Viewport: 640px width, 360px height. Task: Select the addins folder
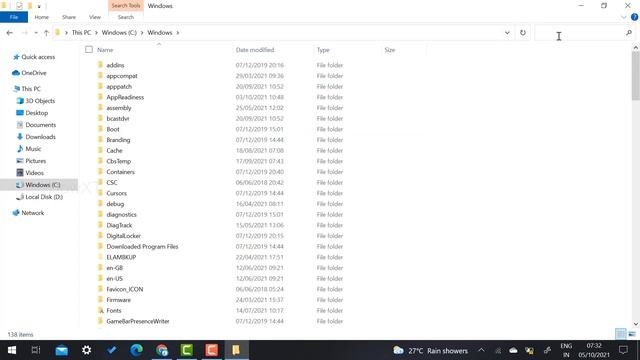click(115, 65)
